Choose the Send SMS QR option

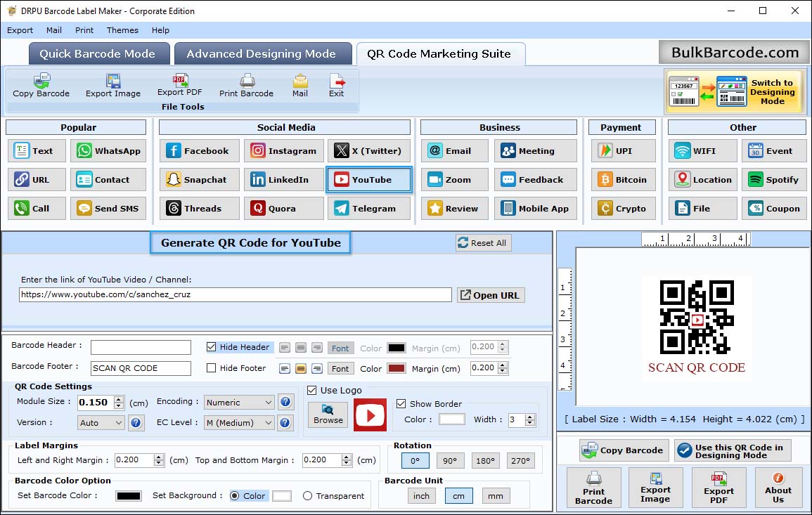tap(108, 209)
